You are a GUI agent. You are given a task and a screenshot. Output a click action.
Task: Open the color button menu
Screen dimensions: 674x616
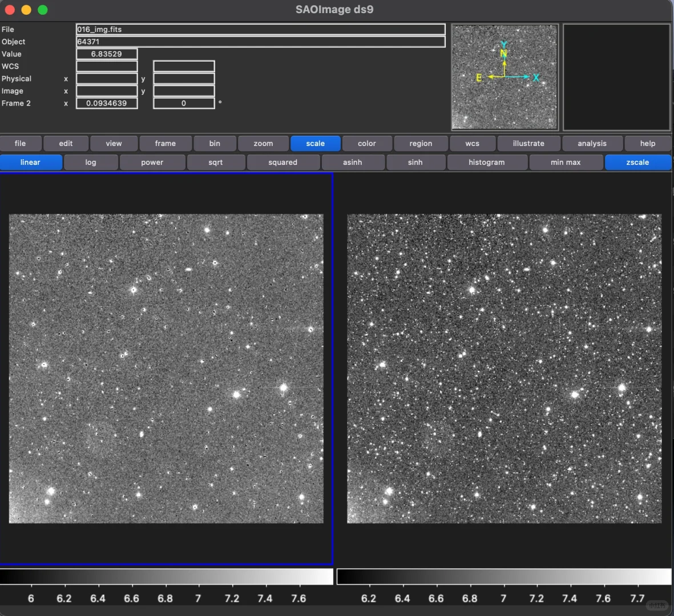[366, 144]
